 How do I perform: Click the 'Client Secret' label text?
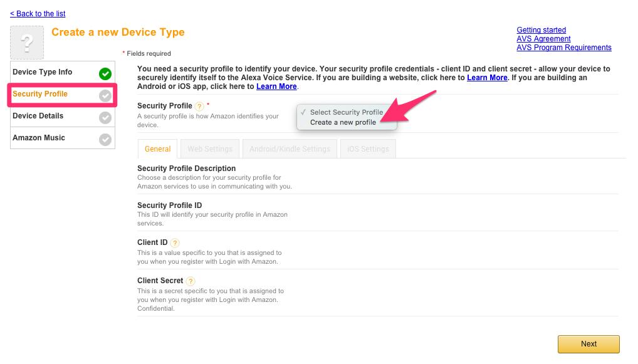pos(160,281)
